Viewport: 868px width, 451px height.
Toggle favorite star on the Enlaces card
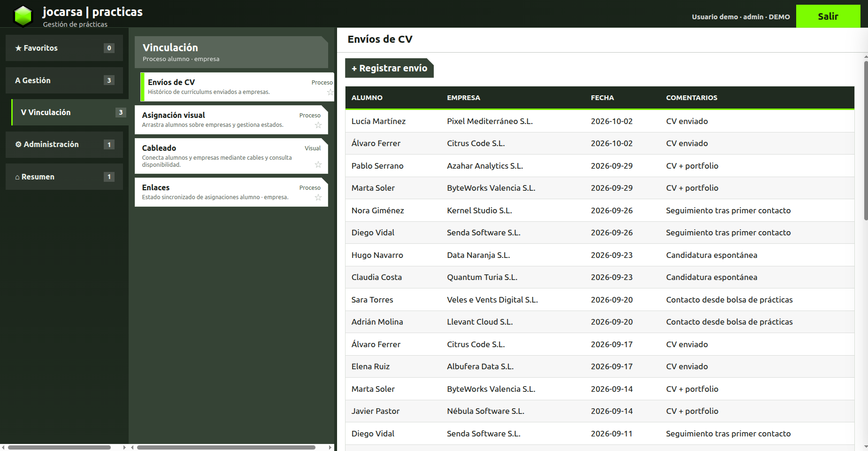[x=318, y=197]
